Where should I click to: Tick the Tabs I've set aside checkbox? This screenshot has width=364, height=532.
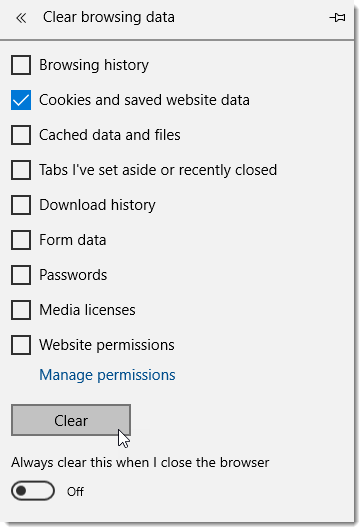click(x=21, y=170)
